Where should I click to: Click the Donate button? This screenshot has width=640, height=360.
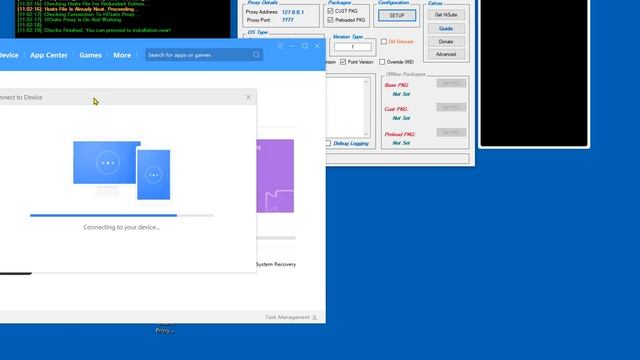(x=446, y=42)
